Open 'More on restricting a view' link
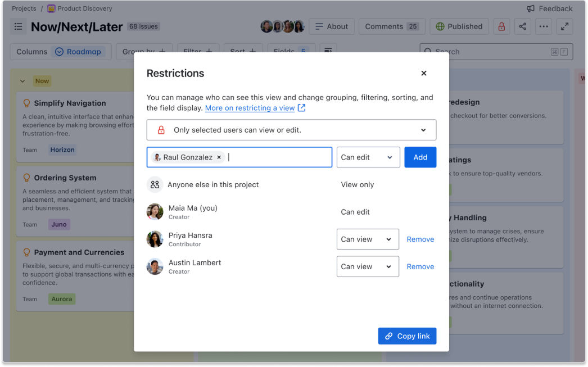The image size is (588, 367). (251, 108)
